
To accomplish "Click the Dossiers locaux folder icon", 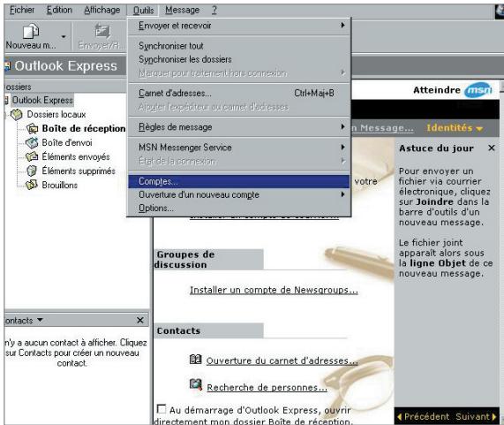I will [x=17, y=114].
